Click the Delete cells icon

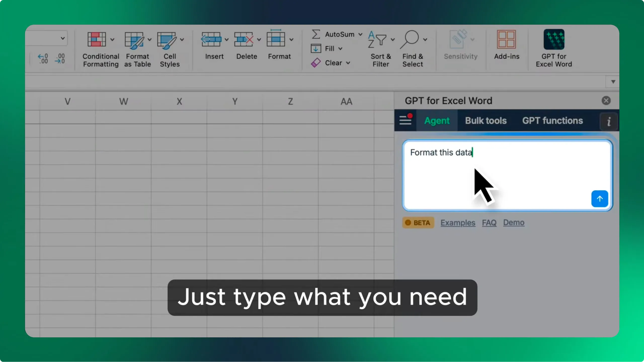(x=243, y=39)
